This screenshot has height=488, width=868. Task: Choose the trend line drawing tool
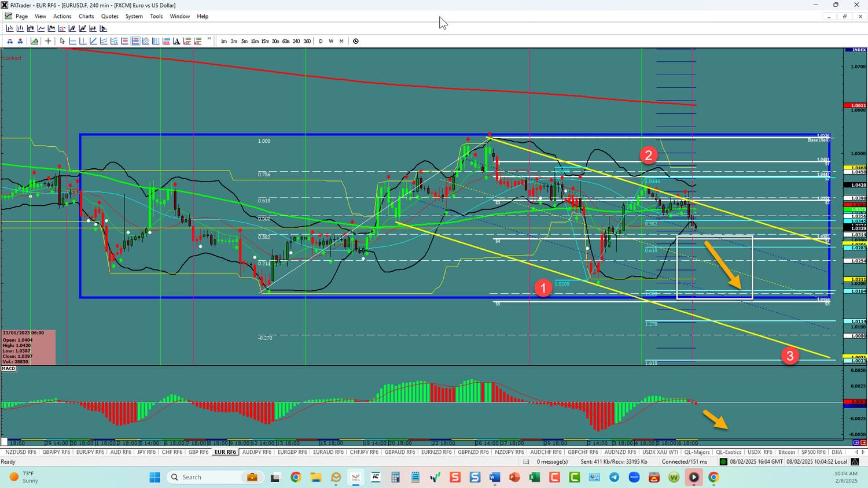[93, 41]
